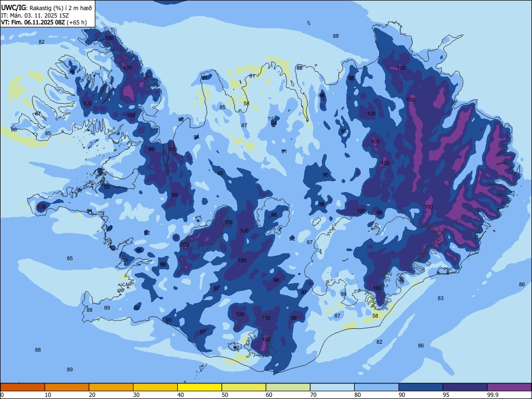
Task: Click the dark orange 0–10 legend swatch
Action: 22,387
